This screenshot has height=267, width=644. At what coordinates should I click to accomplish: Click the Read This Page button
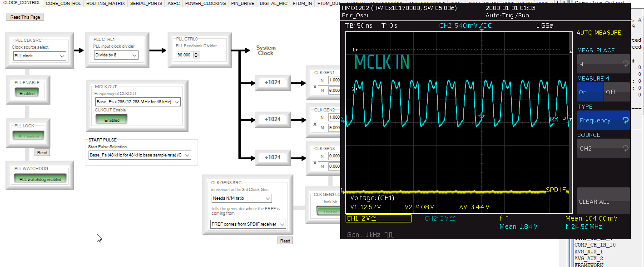(x=25, y=17)
